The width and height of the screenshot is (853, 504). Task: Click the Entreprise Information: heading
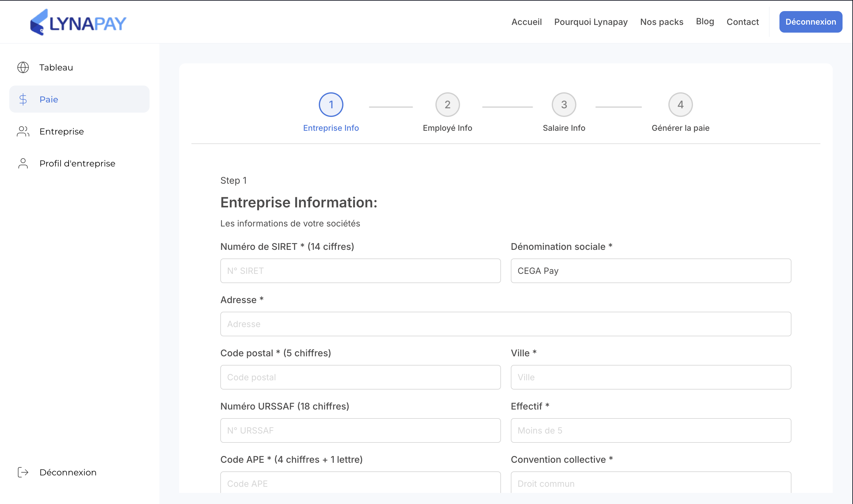299,202
